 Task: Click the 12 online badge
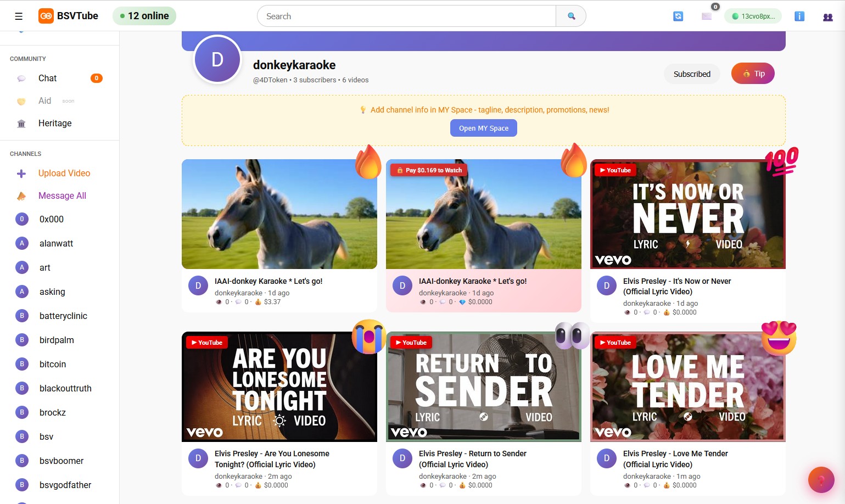point(144,16)
